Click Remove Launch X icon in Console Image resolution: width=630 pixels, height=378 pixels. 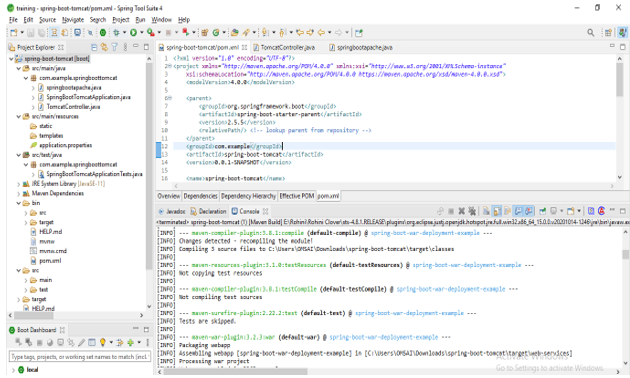[461, 211]
